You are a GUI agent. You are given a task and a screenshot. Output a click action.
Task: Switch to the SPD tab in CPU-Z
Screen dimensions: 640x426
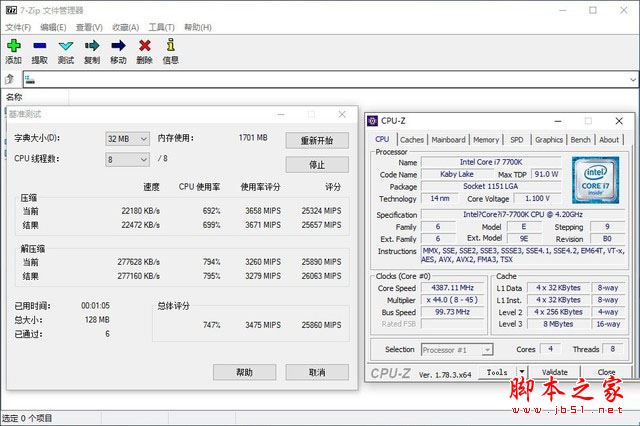517,140
